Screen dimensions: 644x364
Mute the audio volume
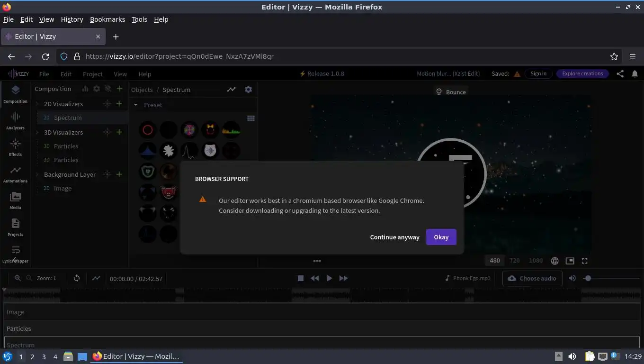572,278
